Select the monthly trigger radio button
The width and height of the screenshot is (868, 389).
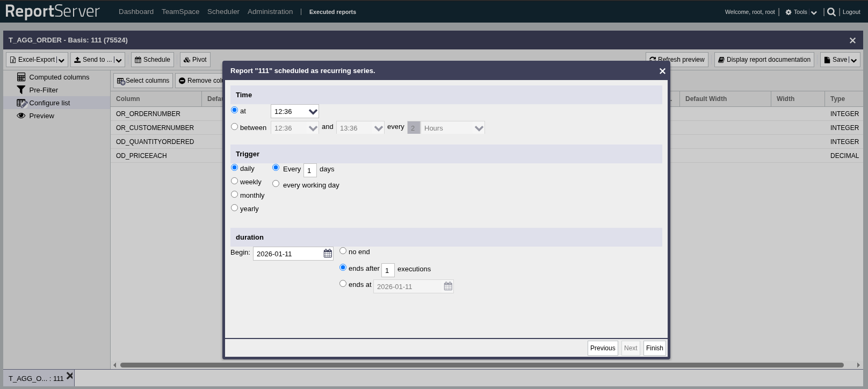235,195
